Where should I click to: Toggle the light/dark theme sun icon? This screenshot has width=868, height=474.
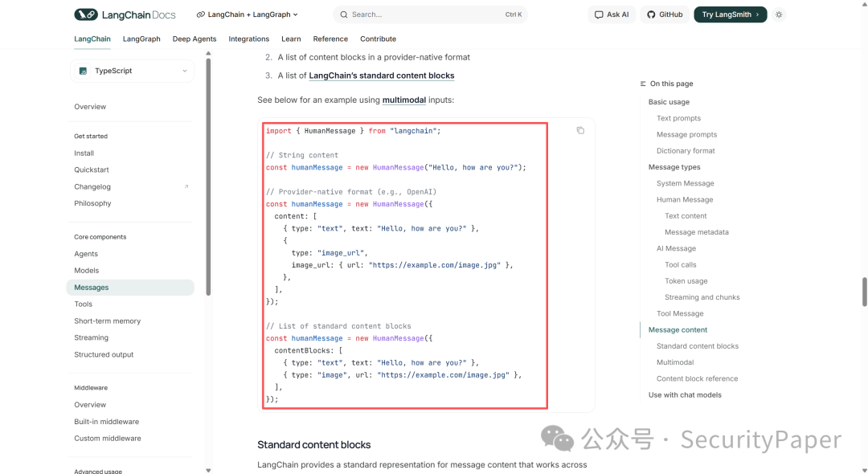779,14
